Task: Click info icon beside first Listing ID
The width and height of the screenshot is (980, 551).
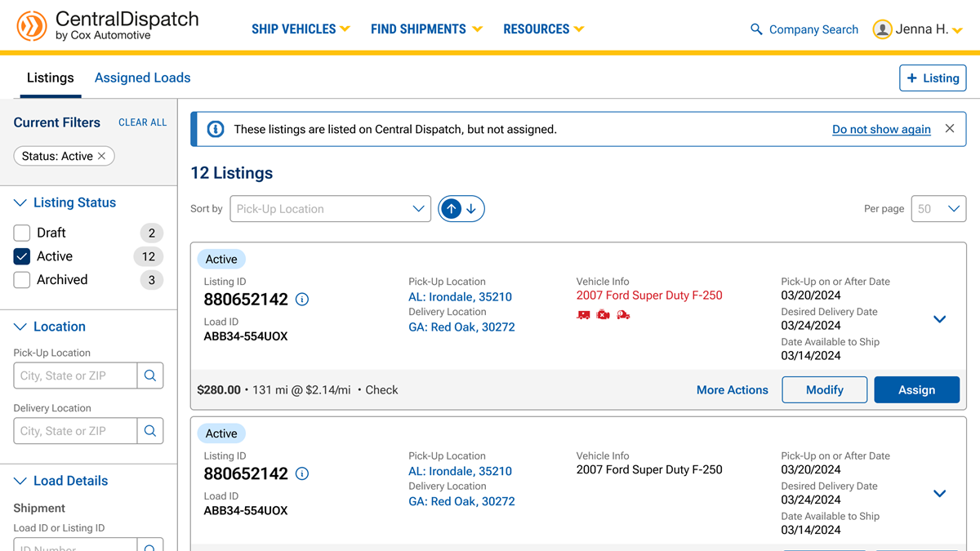Action: (x=302, y=300)
